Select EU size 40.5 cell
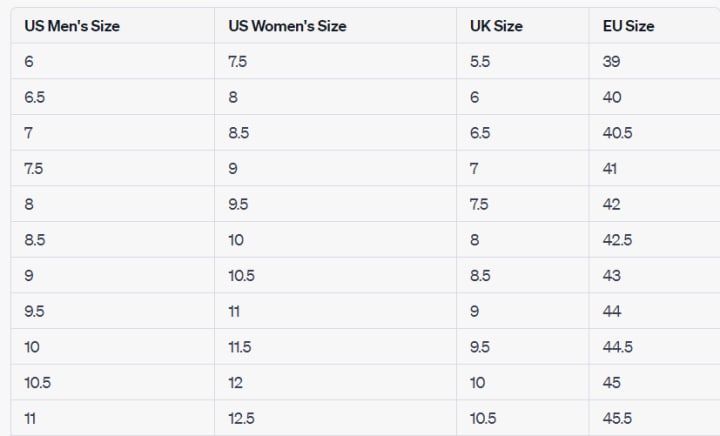The image size is (720, 436). 617,133
